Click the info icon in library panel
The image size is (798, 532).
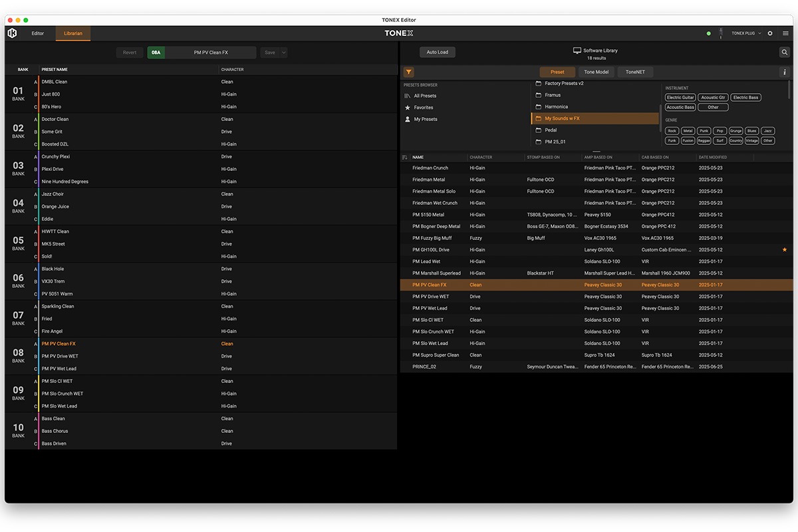tap(784, 72)
